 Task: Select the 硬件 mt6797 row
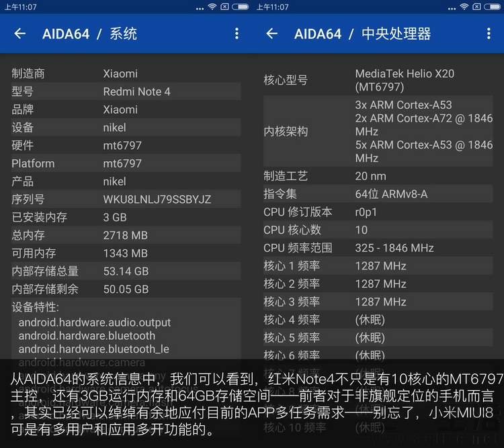[126, 146]
